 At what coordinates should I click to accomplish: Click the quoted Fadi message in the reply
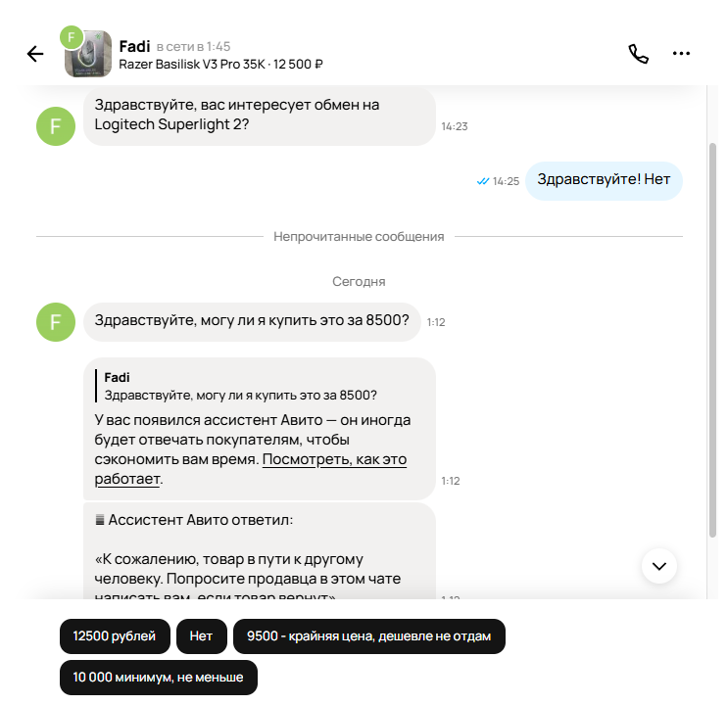[240, 386]
